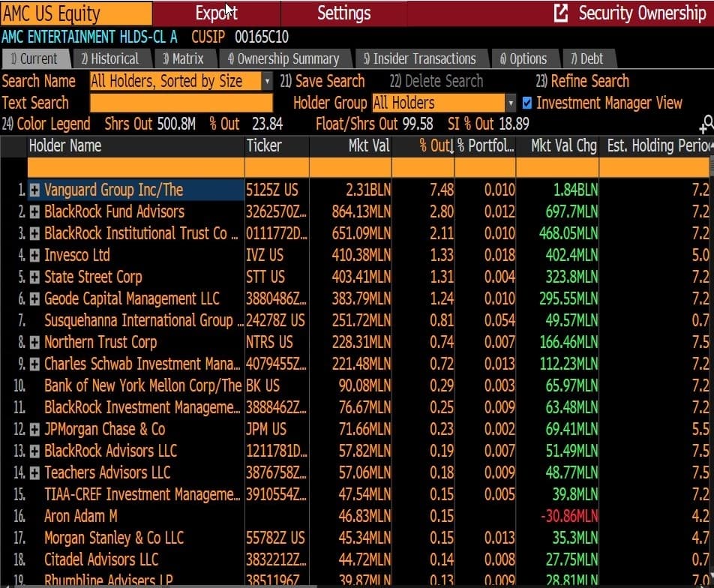This screenshot has width=714, height=588.
Task: Go to the Insider Transactions tab
Action: pyautogui.click(x=421, y=58)
